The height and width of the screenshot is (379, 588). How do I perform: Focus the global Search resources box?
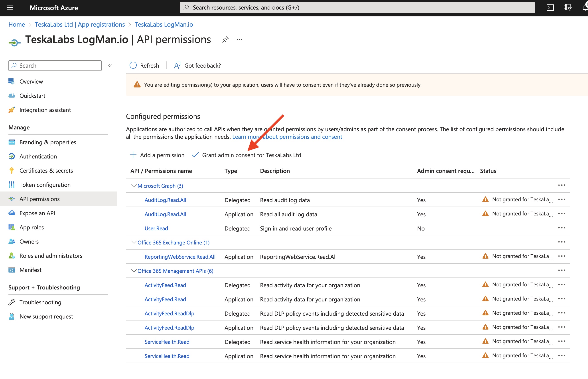pyautogui.click(x=357, y=8)
